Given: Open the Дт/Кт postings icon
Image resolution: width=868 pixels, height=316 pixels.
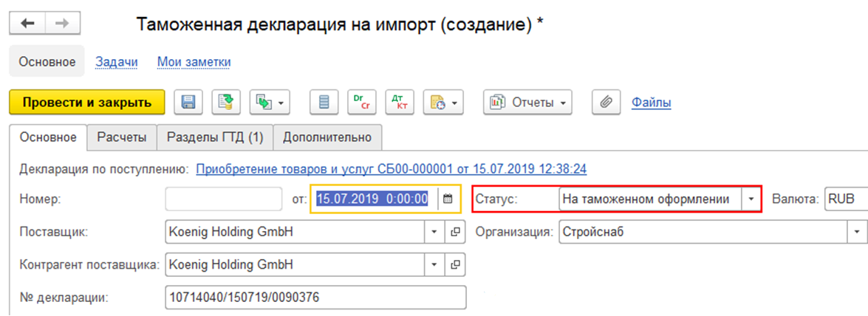Looking at the screenshot, I should tap(399, 103).
